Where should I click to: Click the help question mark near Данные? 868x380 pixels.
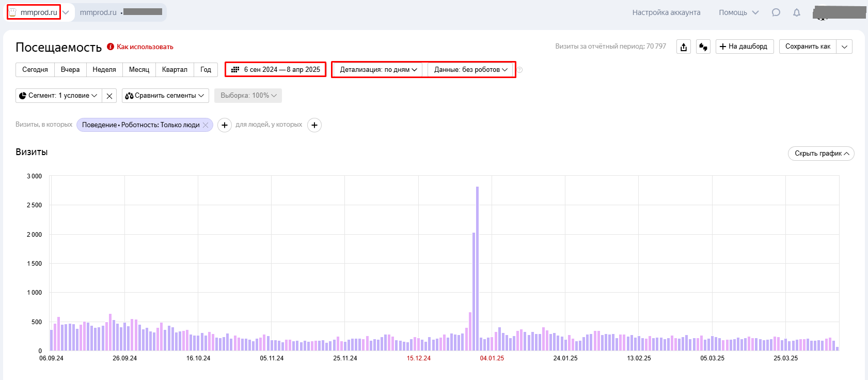520,70
